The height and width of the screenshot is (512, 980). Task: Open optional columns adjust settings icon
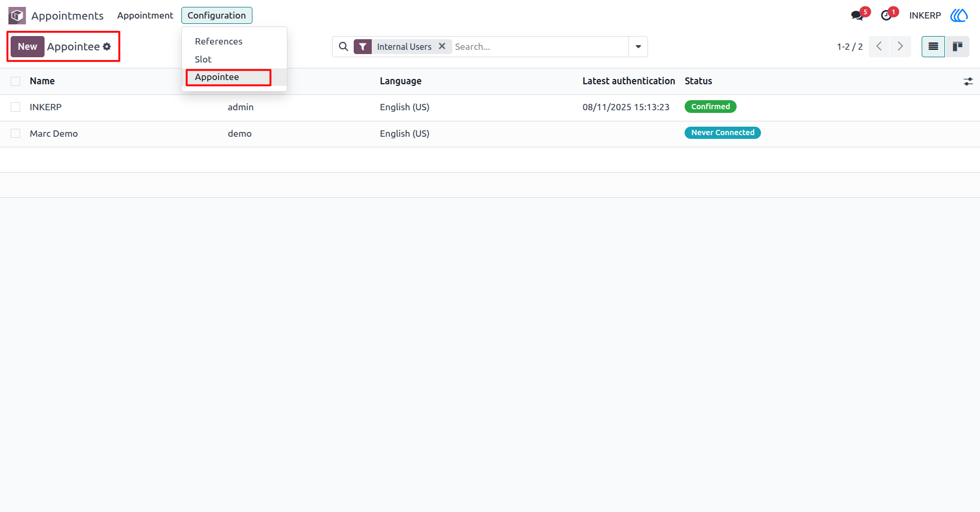[968, 82]
